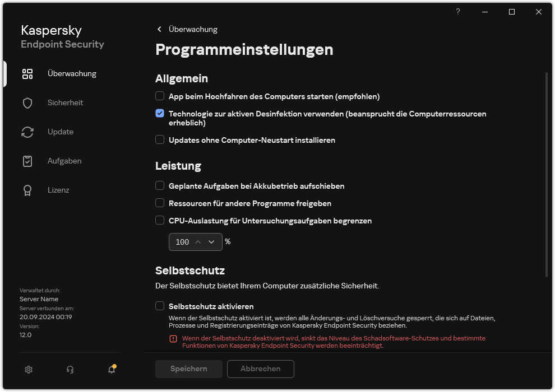Open the Überwachung monitoring grid icon
The width and height of the screenshot is (555, 392).
point(27,73)
